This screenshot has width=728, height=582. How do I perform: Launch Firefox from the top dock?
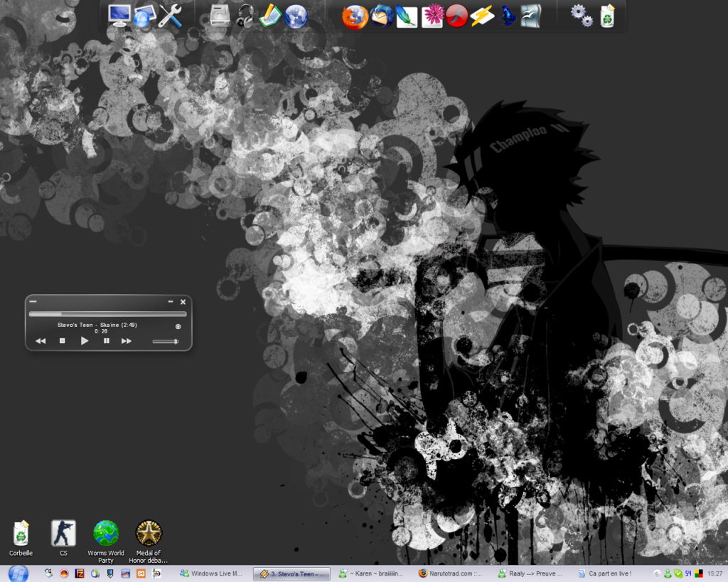coord(355,17)
